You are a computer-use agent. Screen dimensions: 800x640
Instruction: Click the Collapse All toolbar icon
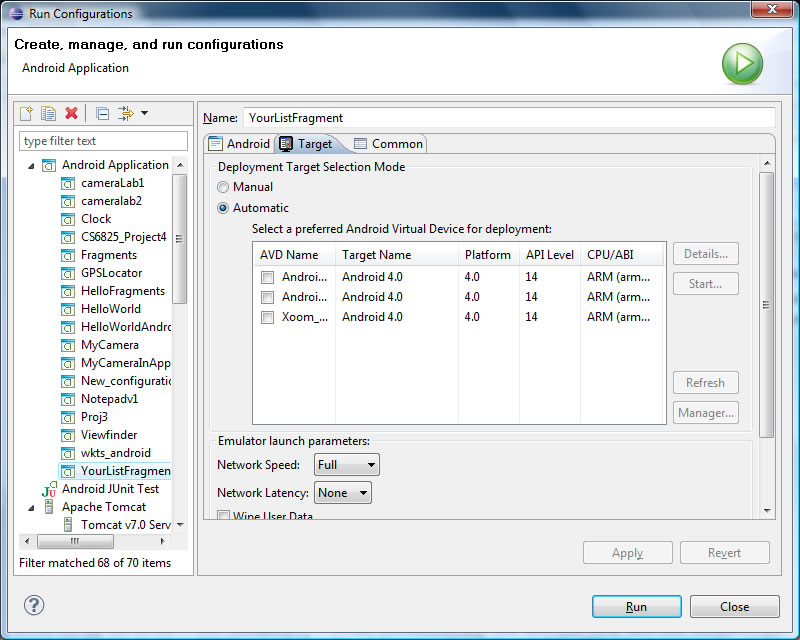102,113
